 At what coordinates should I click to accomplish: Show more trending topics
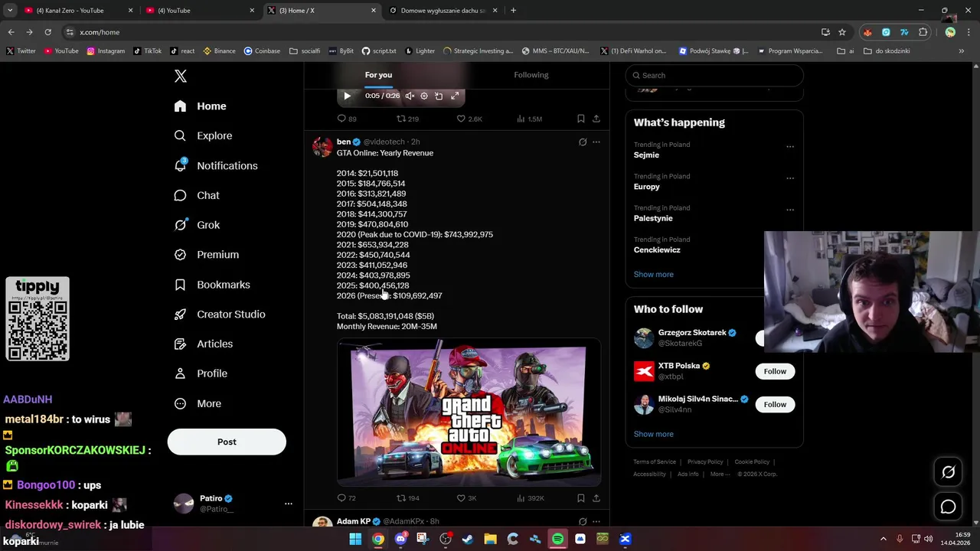tap(653, 274)
